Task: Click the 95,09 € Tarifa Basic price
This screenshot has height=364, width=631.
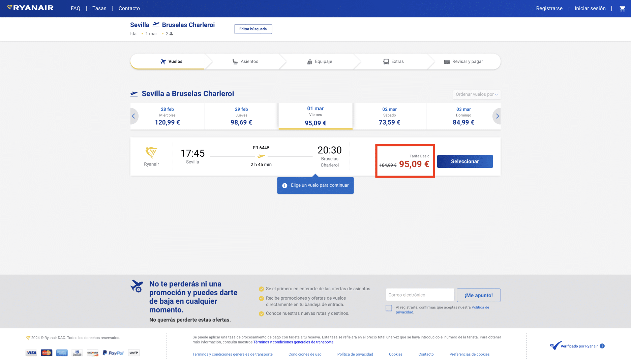Action: [414, 164]
